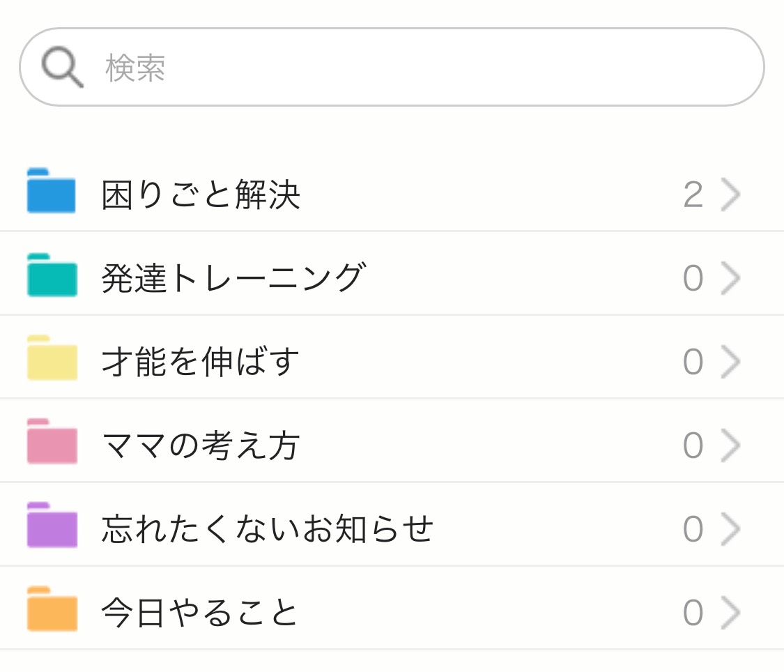The width and height of the screenshot is (784, 672).
Task: Click the item count 2 on 困りごと解決
Action: click(693, 196)
